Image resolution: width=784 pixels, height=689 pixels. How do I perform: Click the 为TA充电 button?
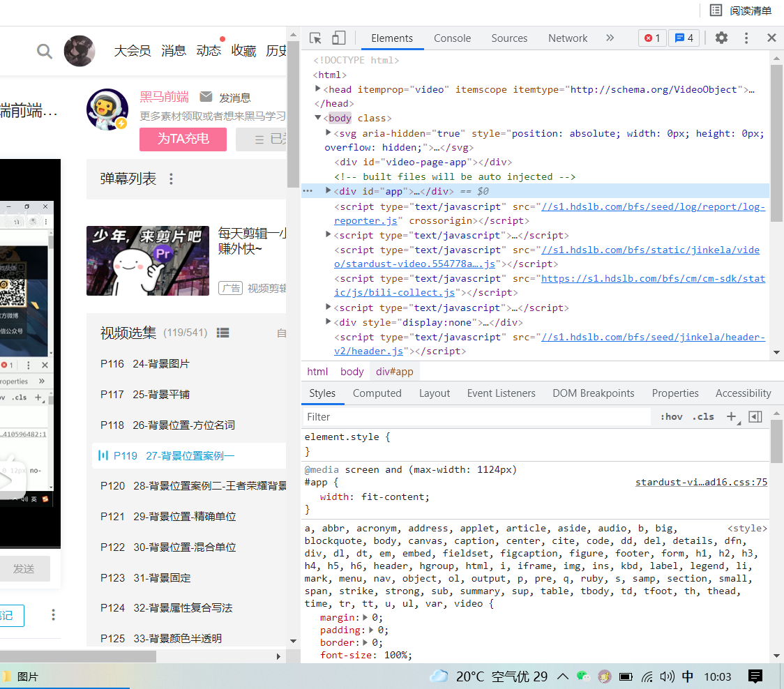click(x=183, y=139)
